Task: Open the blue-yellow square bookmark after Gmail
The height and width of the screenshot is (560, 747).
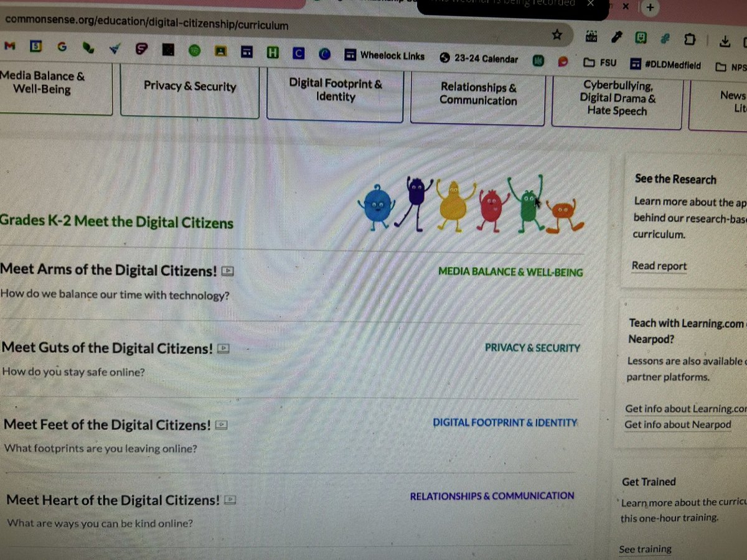Action: tap(36, 46)
